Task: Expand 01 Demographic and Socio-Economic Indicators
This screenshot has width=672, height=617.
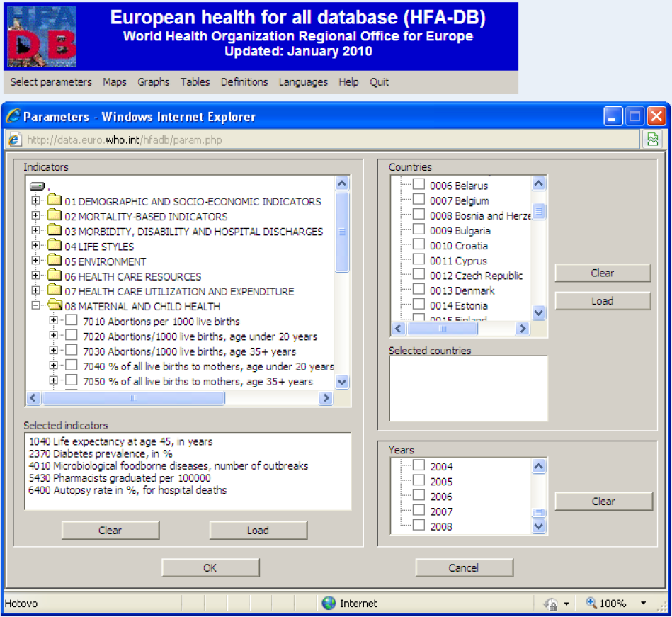Action: click(x=36, y=200)
